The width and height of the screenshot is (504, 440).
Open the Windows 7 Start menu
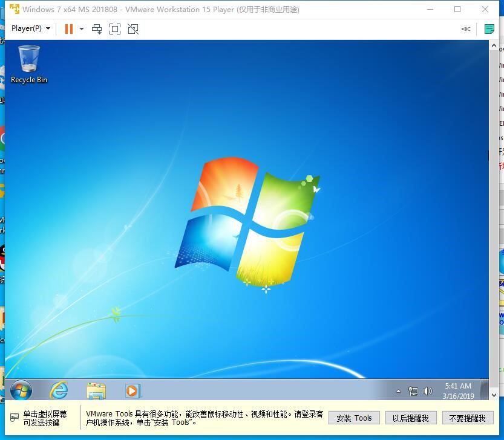21,390
